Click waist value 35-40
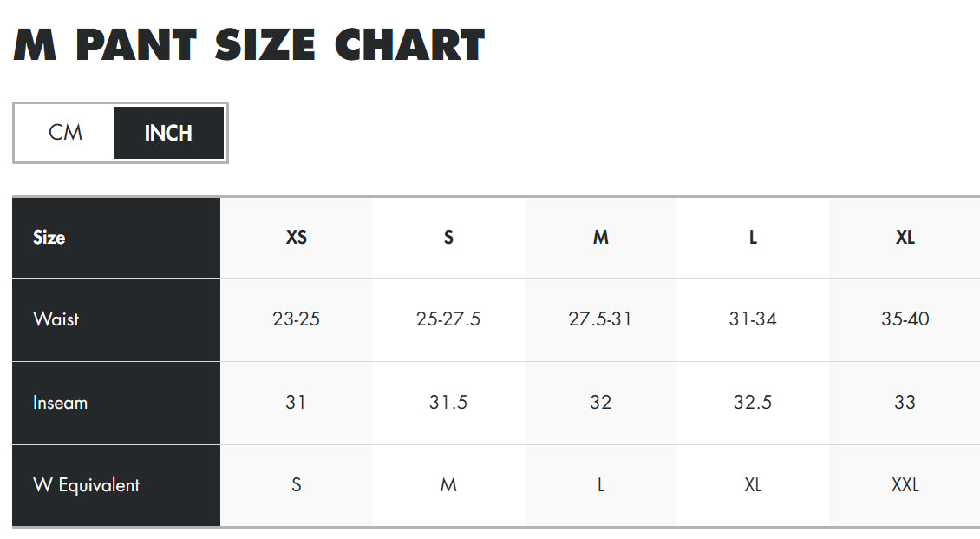 coord(905,319)
